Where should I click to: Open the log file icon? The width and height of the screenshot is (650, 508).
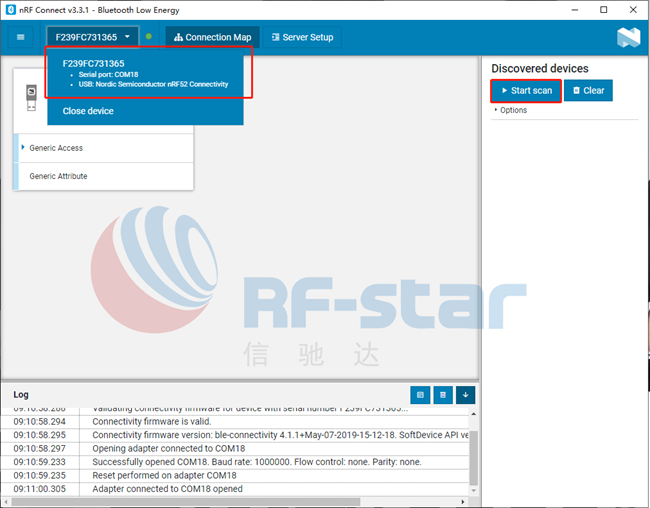click(x=420, y=395)
